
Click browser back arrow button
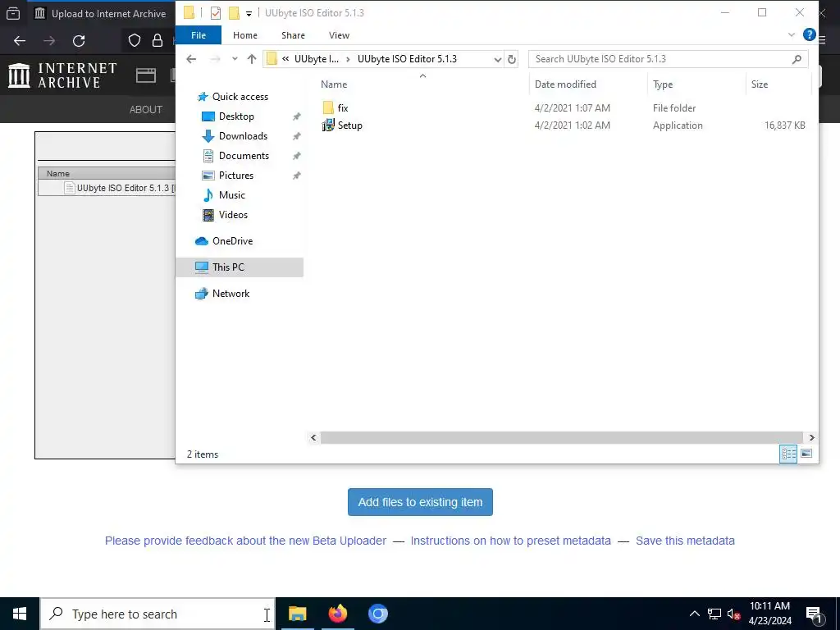pyautogui.click(x=20, y=41)
